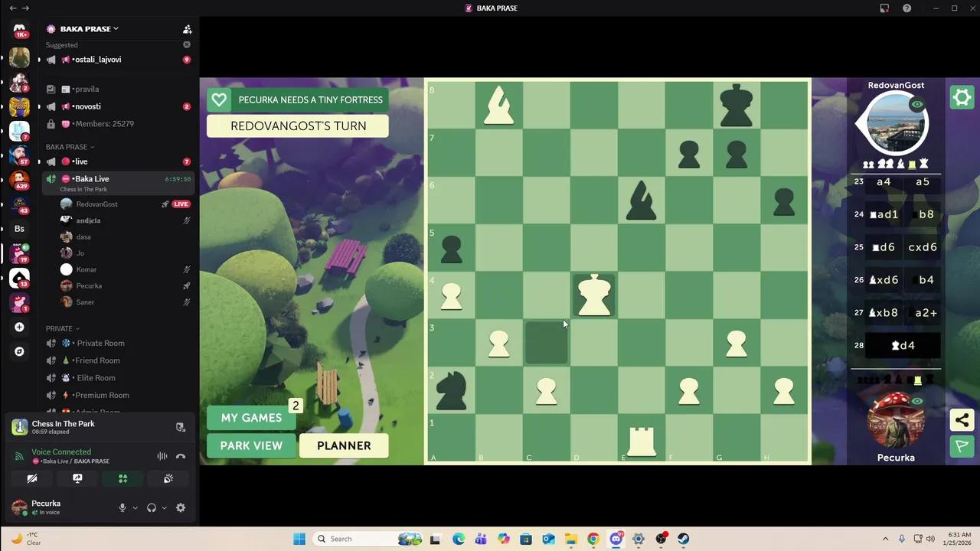The width and height of the screenshot is (980, 551).
Task: Toggle the camera on in voice panel
Action: point(32,478)
